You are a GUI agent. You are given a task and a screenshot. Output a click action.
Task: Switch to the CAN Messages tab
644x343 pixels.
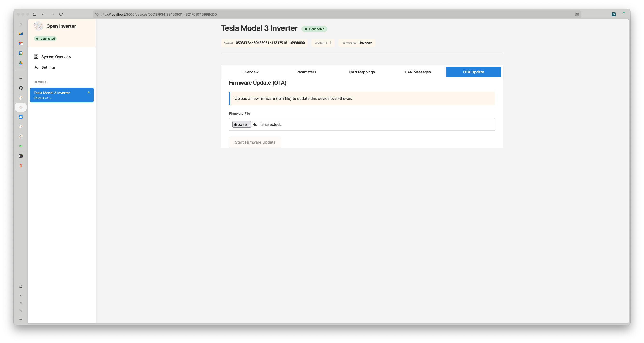click(418, 72)
